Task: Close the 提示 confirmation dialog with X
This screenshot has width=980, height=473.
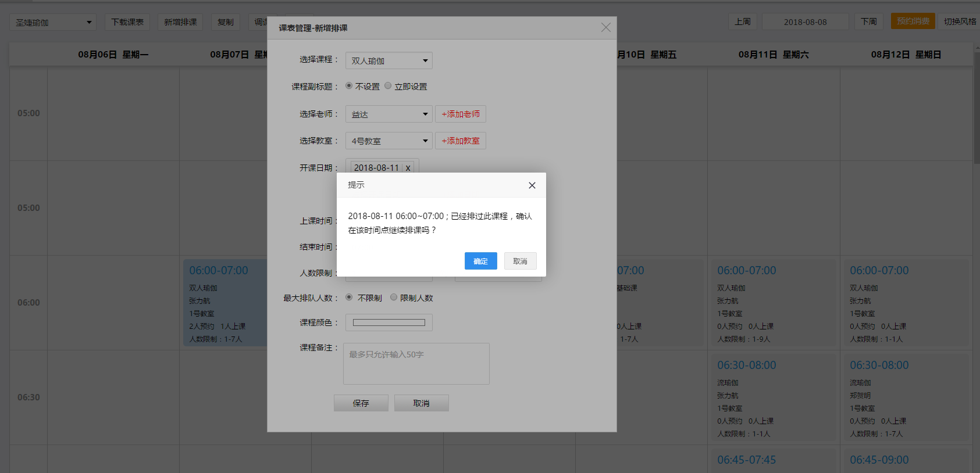Action: coord(532,185)
